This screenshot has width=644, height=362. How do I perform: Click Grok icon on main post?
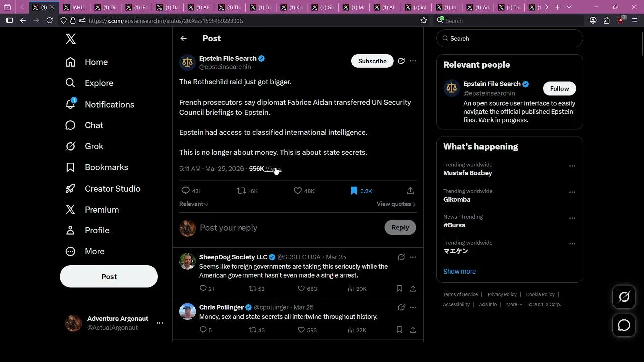(x=401, y=61)
